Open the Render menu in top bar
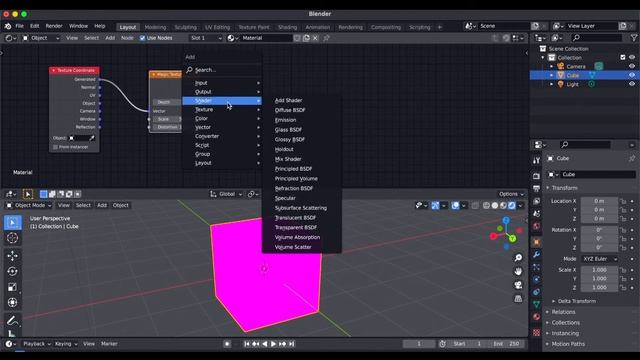The image size is (640, 360). point(54,26)
